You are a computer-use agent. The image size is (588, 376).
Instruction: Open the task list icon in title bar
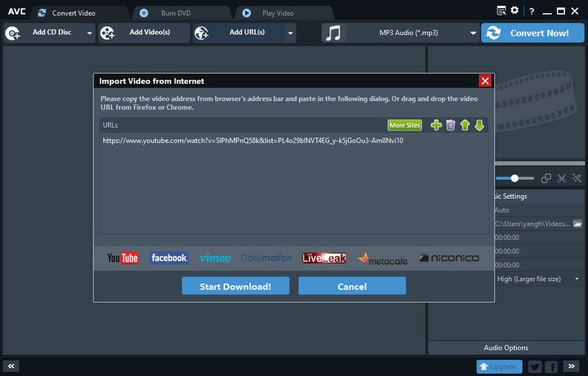[x=501, y=11]
